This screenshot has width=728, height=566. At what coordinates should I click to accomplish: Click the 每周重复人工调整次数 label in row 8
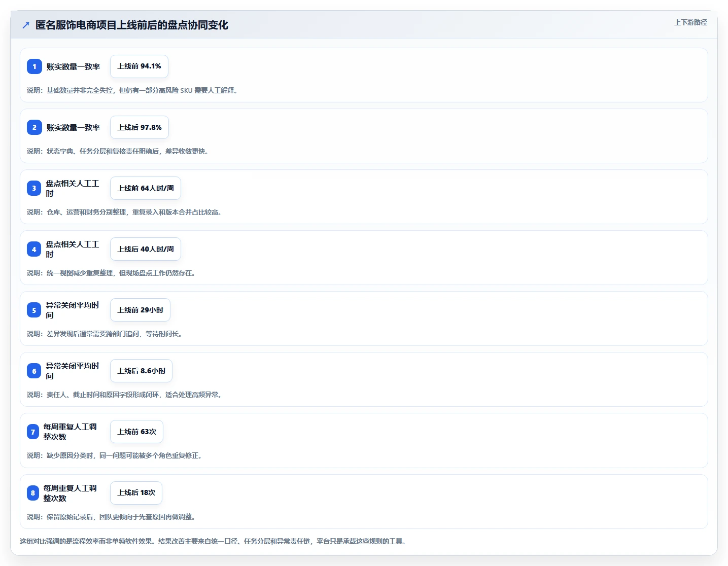70,493
